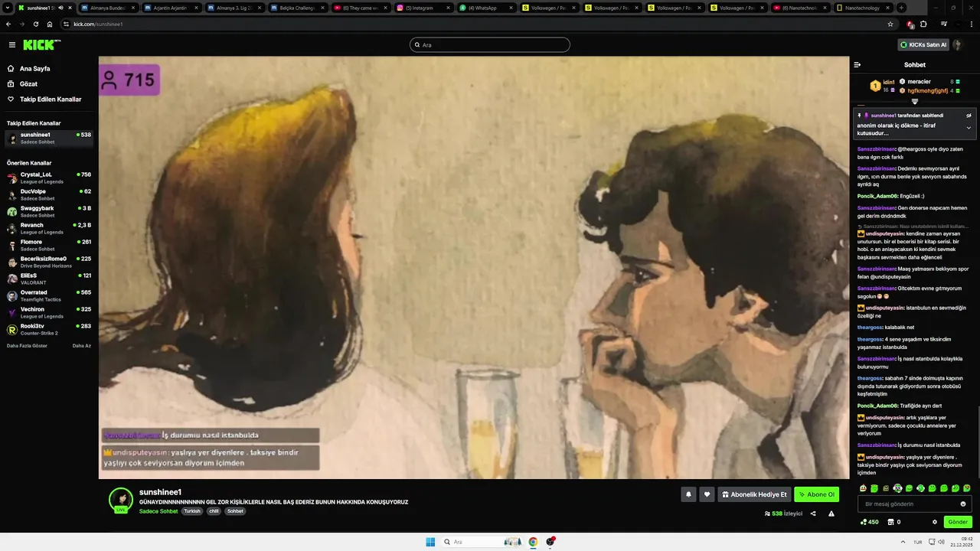Image resolution: width=980 pixels, height=551 pixels.
Task: Open user profile avatar menu
Action: pyautogui.click(x=957, y=44)
